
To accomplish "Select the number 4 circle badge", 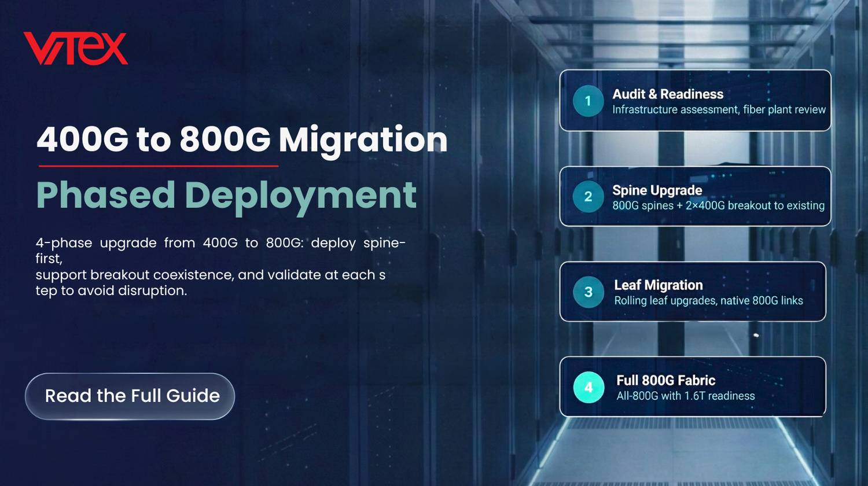I will pos(587,387).
